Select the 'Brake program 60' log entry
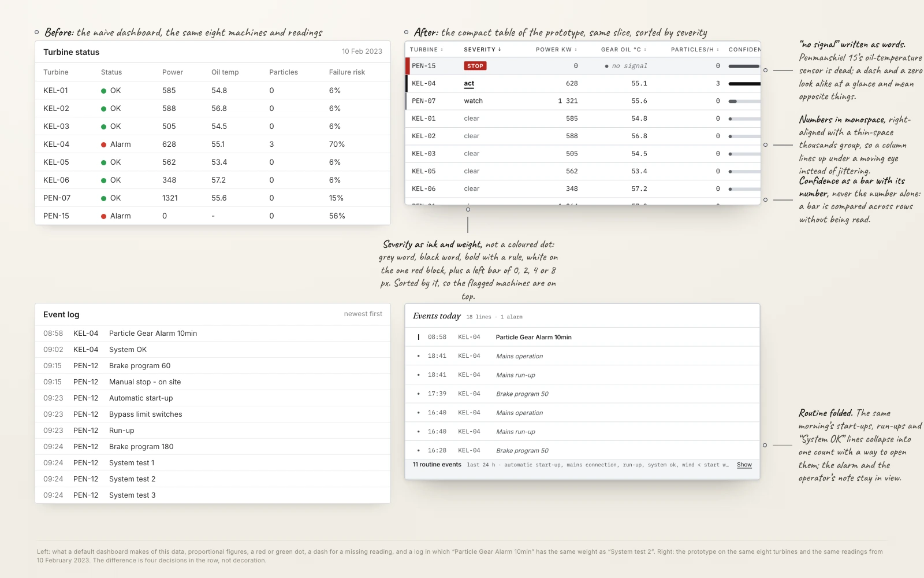Viewport: 924px width, 578px height. point(213,366)
